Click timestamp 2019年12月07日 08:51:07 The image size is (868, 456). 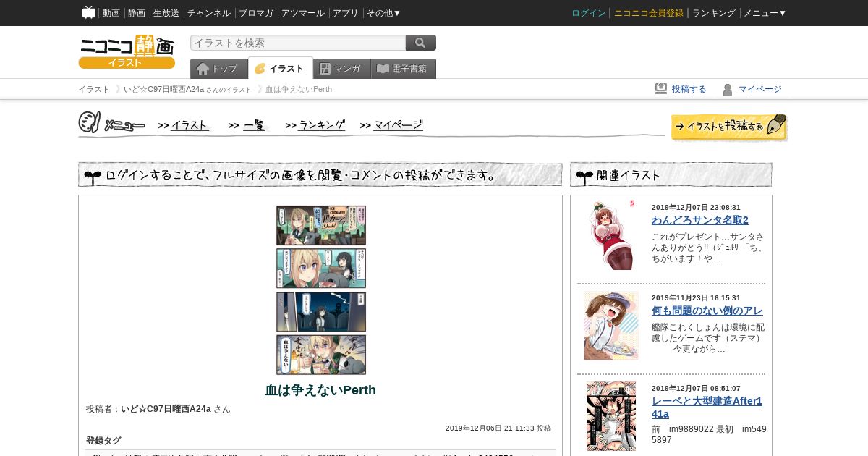[x=696, y=389]
